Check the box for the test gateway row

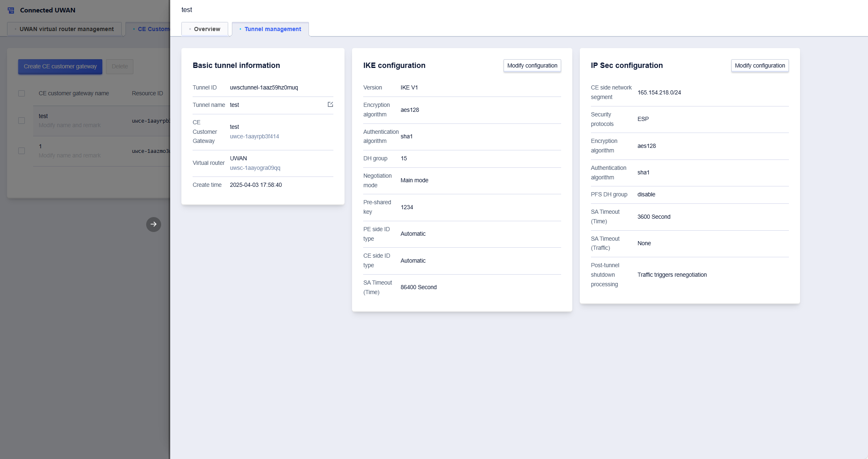pos(22,121)
